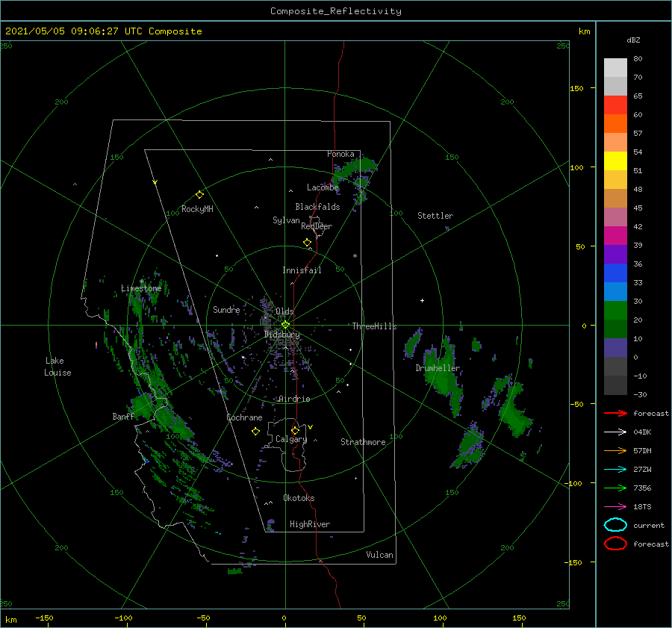Pick the light gray swatch between 80 and 70 dBZ

coord(615,68)
